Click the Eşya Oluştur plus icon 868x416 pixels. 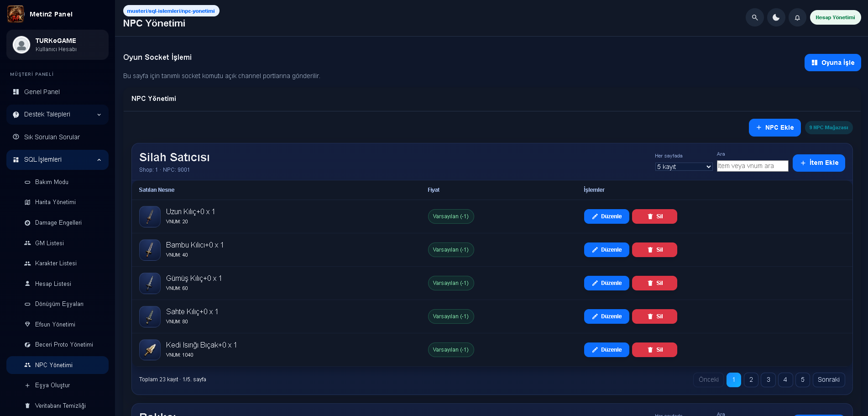27,385
